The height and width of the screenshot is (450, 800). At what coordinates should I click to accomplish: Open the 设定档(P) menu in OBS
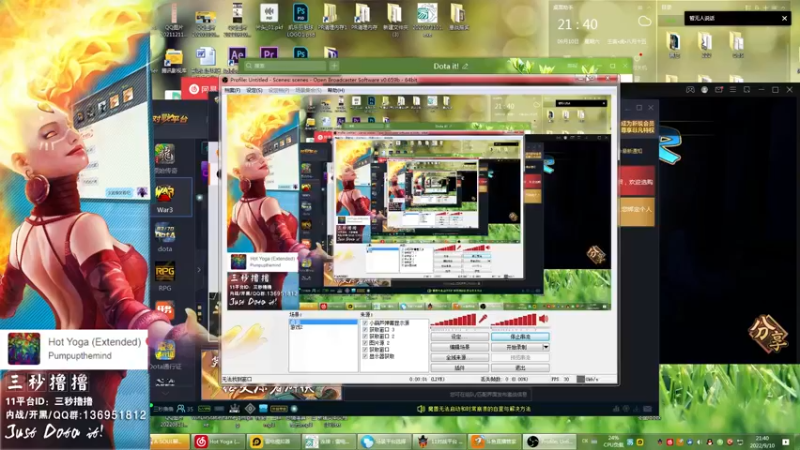click(279, 90)
